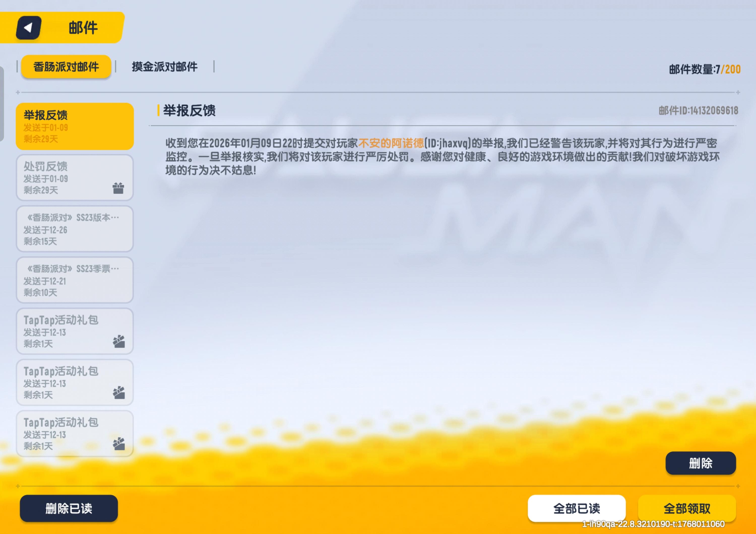Click the 邮件 header title

tap(83, 28)
